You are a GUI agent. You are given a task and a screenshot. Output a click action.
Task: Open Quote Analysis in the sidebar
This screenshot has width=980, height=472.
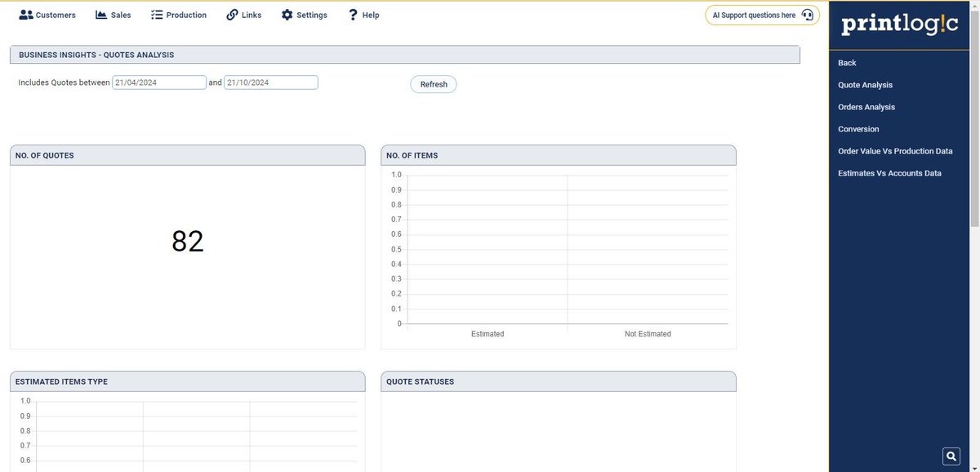(865, 85)
